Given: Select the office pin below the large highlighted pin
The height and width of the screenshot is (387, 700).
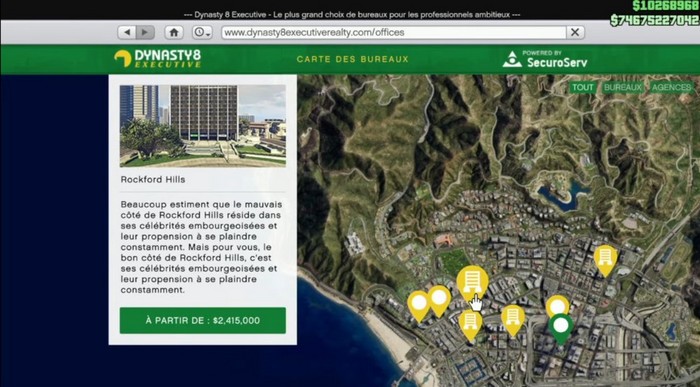Looking at the screenshot, I should 470,325.
